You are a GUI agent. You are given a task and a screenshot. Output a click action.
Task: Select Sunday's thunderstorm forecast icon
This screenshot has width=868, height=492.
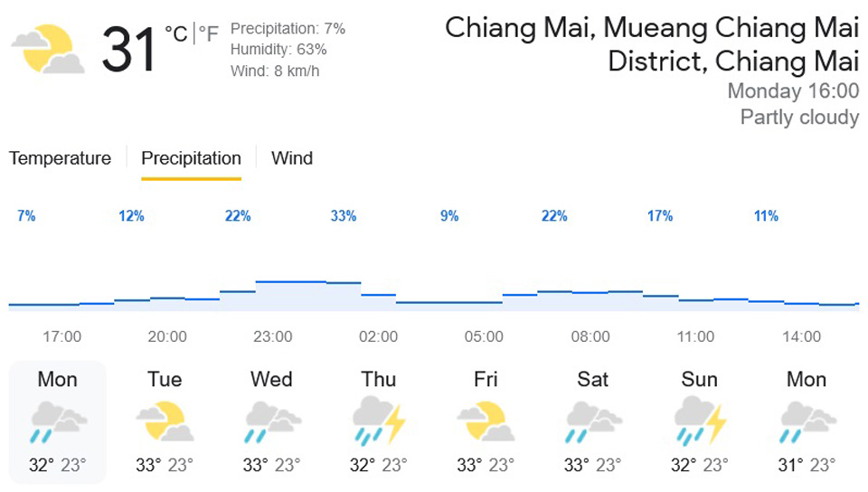click(699, 422)
